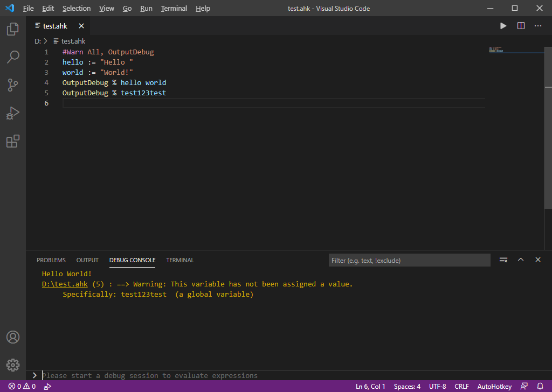
Task: Expand the D: breadcrumb in the editor
Action: coord(39,41)
